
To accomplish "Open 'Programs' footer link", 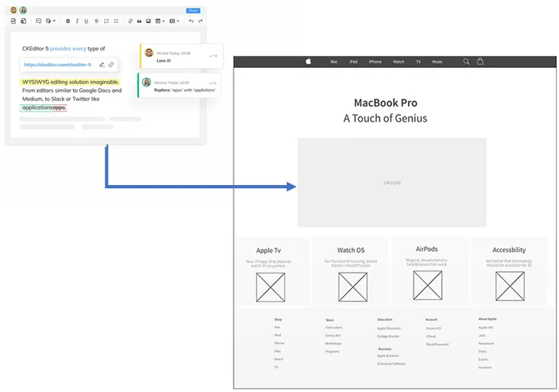I will coord(332,351).
